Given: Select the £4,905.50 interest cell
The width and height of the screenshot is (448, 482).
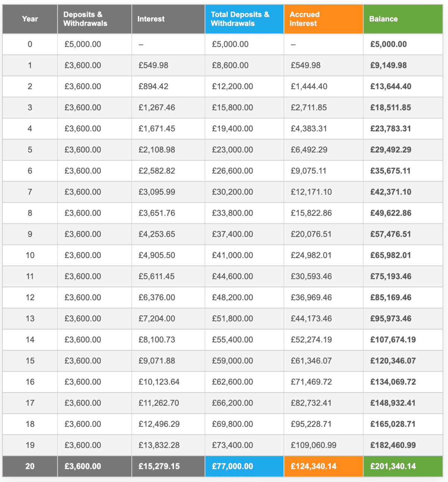Looking at the screenshot, I should [x=157, y=255].
